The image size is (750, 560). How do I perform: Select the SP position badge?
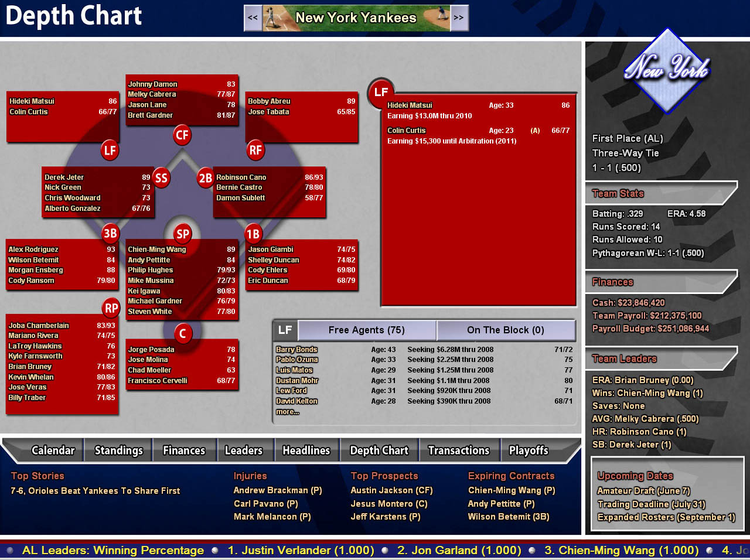[x=183, y=234]
